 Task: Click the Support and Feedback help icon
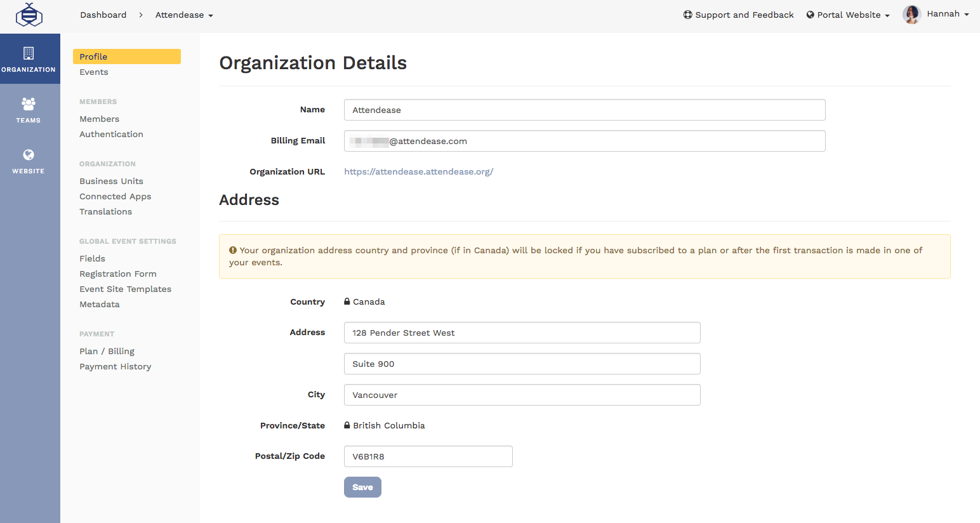pyautogui.click(x=686, y=15)
